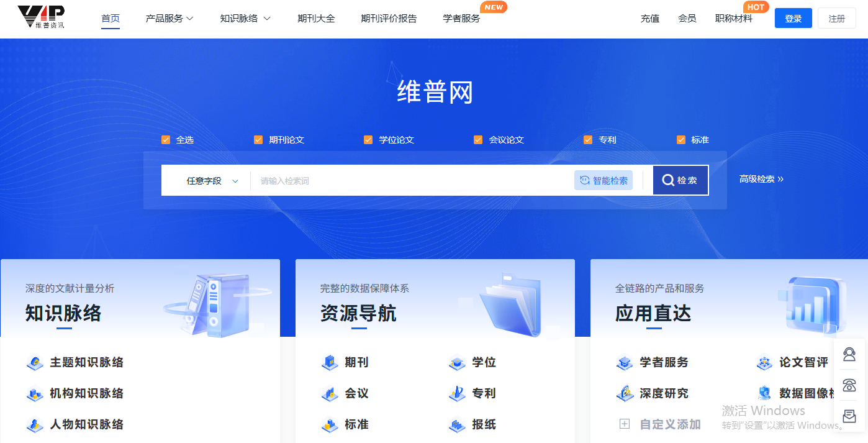Uncheck the 标准 search checkbox

pos(681,140)
